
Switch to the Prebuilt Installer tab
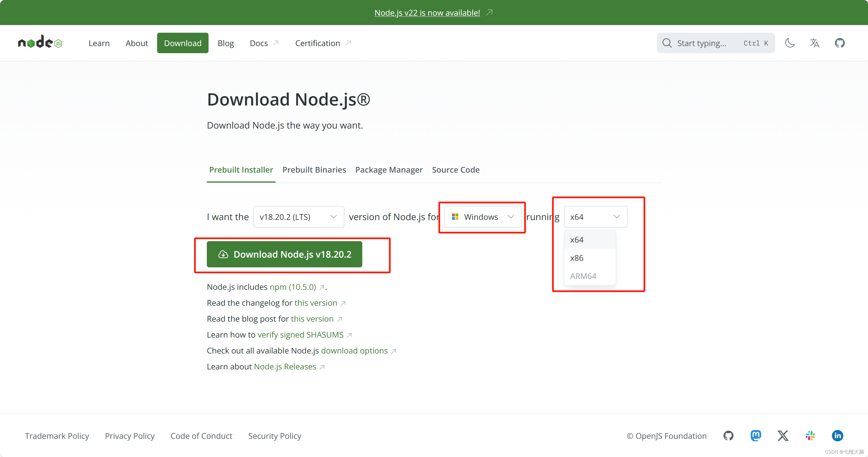241,170
